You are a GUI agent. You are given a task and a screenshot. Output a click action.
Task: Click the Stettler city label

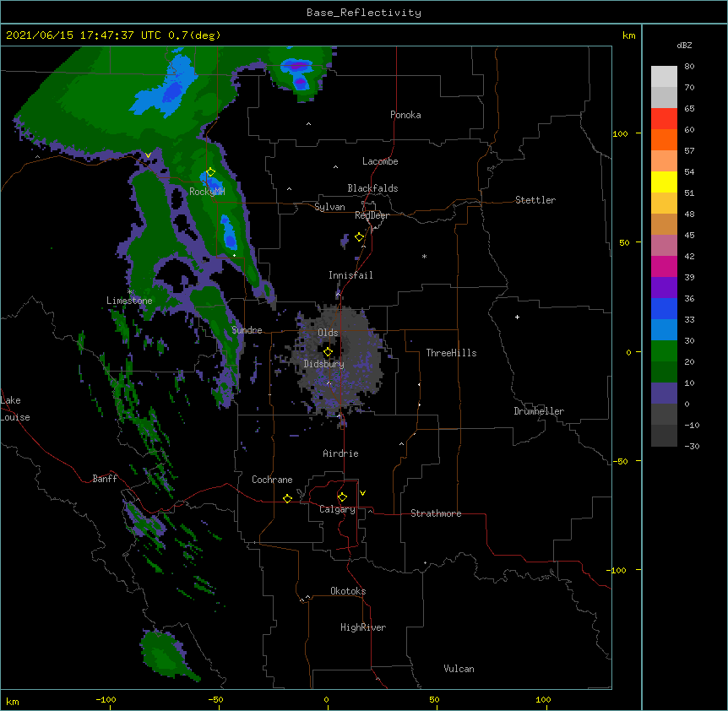[x=535, y=200]
